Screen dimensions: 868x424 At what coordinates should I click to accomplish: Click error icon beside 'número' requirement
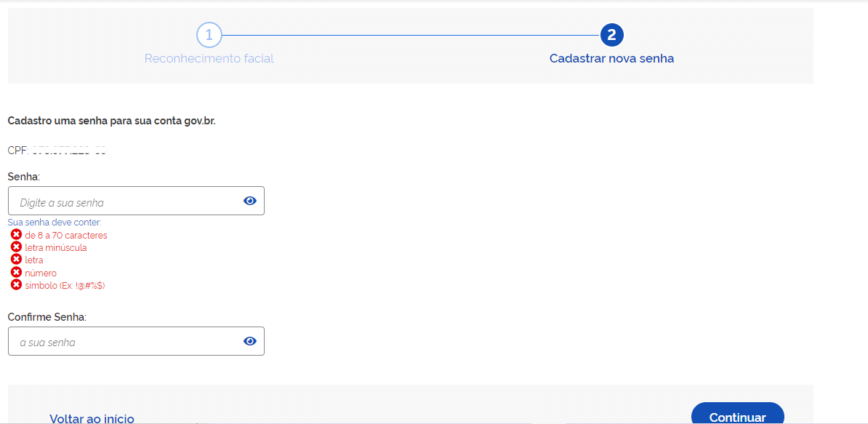tap(16, 273)
